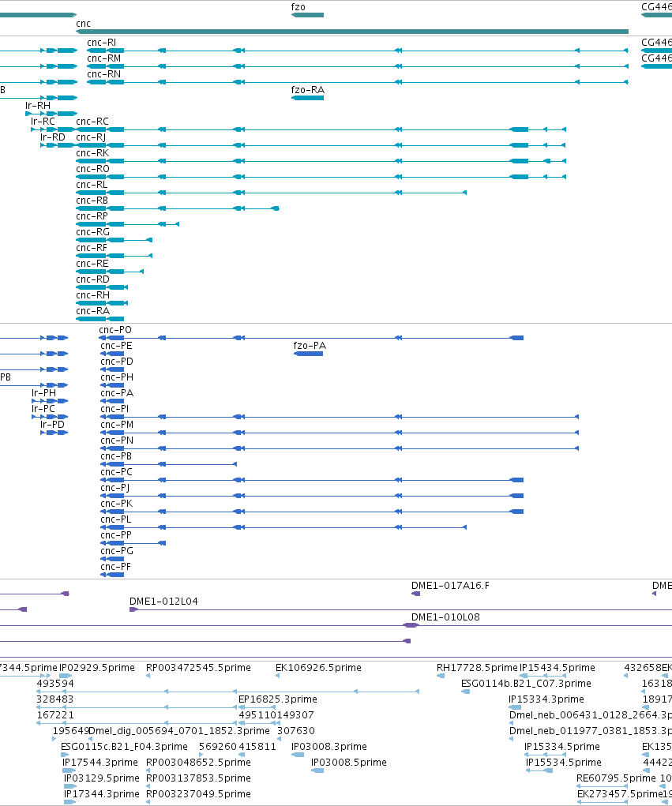This screenshot has width=672, height=806.
Task: Click the cnc-PH protein label
Action: [117, 377]
